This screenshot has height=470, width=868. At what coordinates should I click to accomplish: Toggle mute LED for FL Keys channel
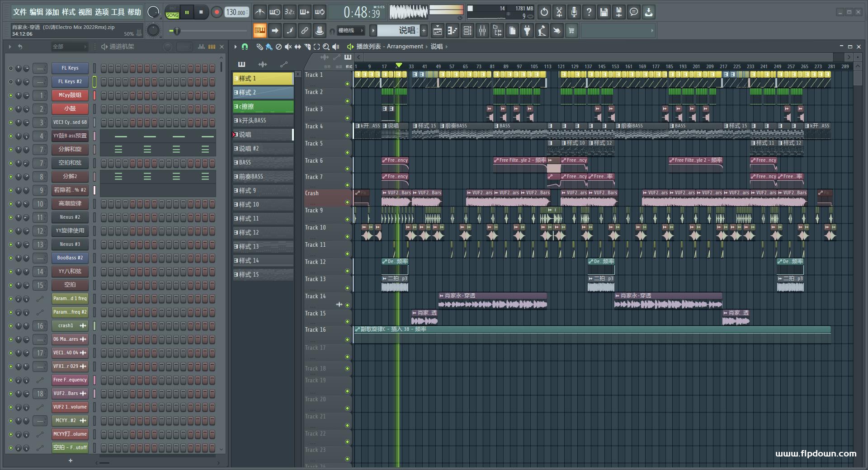11,68
